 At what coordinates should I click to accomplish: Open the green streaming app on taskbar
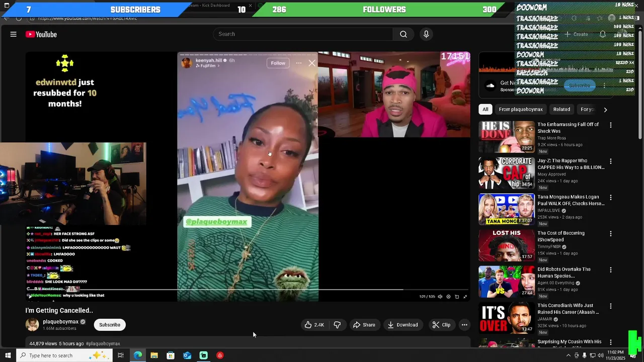pos(203,355)
